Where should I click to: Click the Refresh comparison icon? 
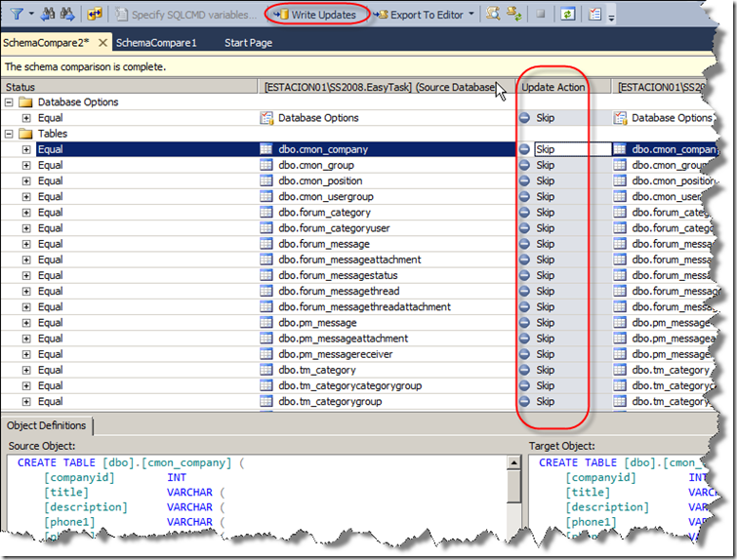pyautogui.click(x=568, y=15)
